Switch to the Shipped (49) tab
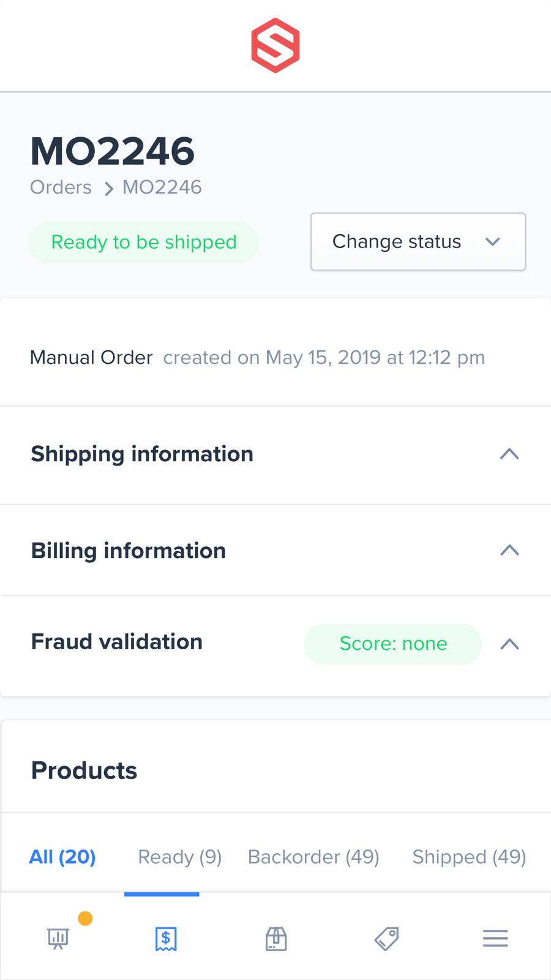 point(469,856)
